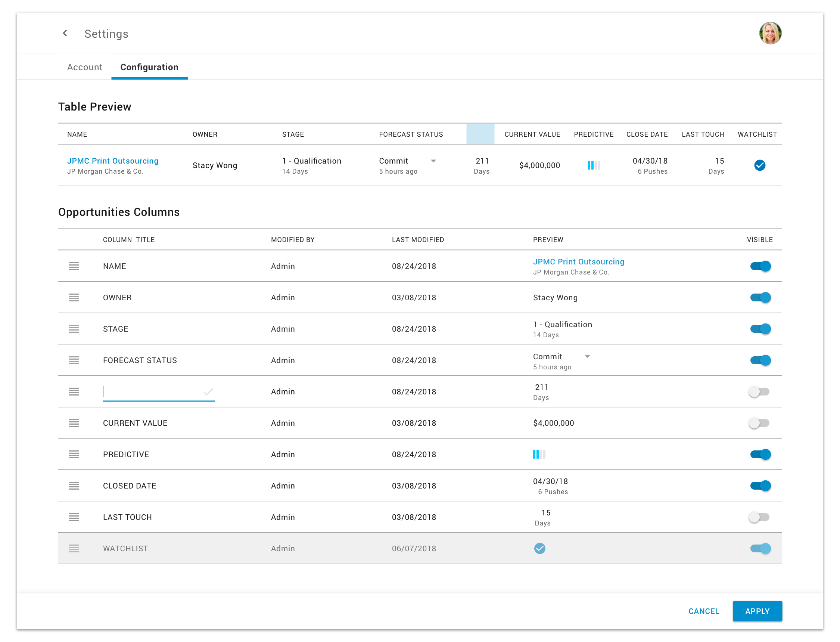Enable visibility for the LAST TOUCH column
Image resolution: width=840 pixels, height=642 pixels.
pyautogui.click(x=760, y=517)
